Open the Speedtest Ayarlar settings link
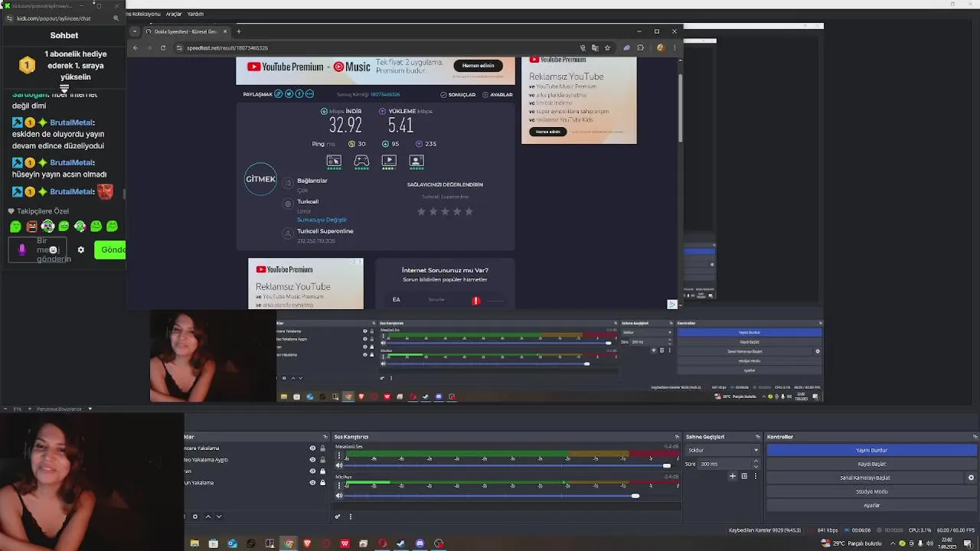The width and height of the screenshot is (980, 551). pyautogui.click(x=497, y=94)
